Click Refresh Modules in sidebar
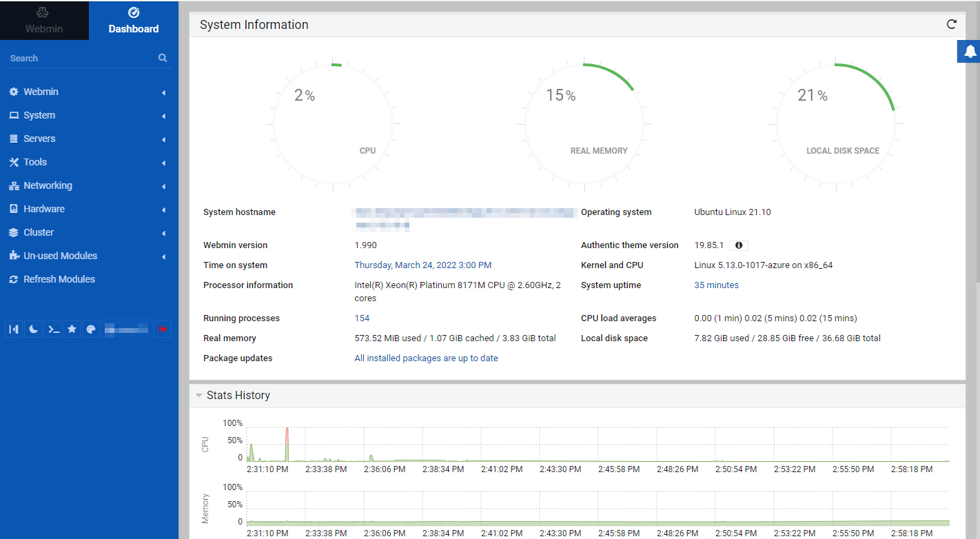This screenshot has width=980, height=539. (x=59, y=279)
